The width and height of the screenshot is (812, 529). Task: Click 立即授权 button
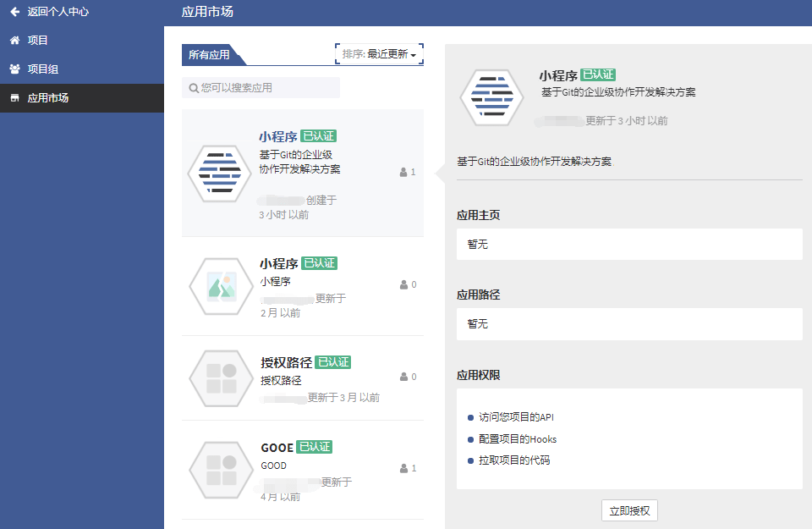pyautogui.click(x=629, y=510)
